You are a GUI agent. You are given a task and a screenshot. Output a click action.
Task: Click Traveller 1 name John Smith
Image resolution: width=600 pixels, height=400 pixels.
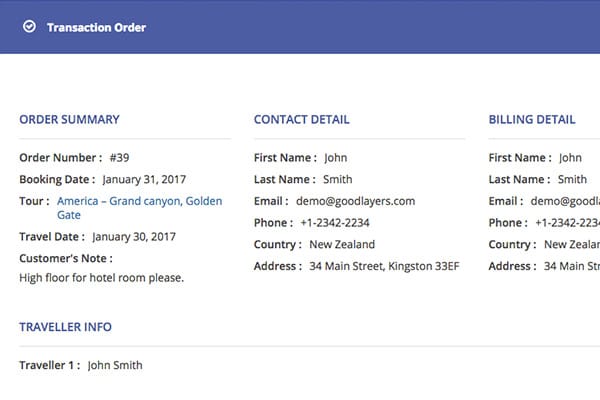(115, 366)
